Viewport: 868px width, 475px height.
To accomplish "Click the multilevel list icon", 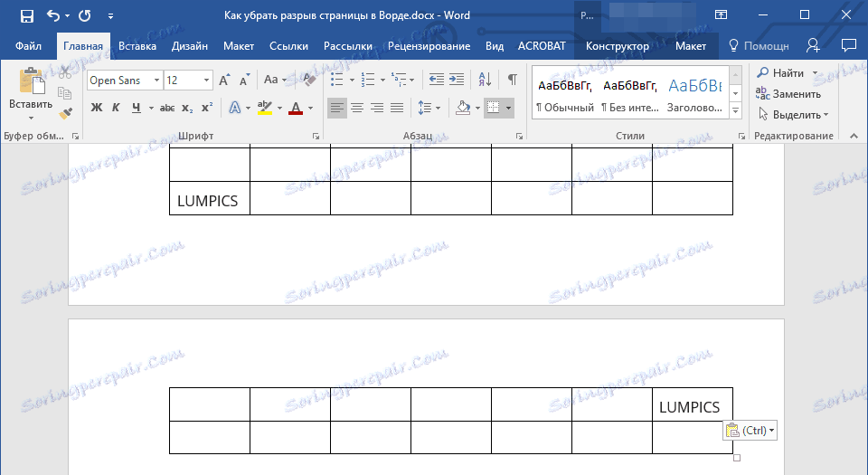I will pos(399,80).
